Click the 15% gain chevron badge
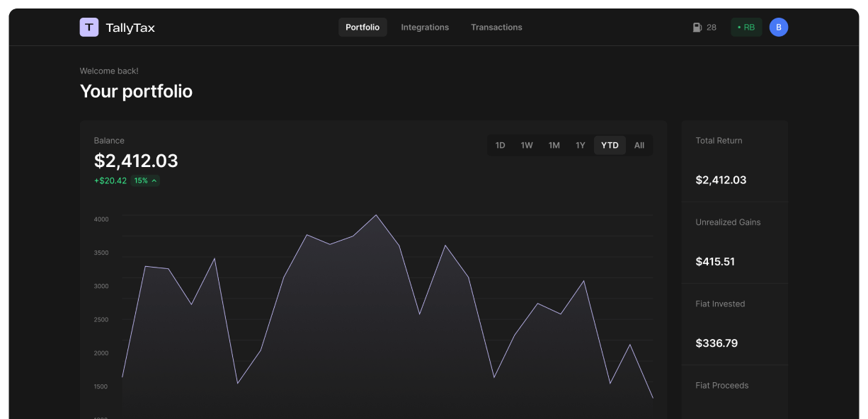 click(145, 180)
